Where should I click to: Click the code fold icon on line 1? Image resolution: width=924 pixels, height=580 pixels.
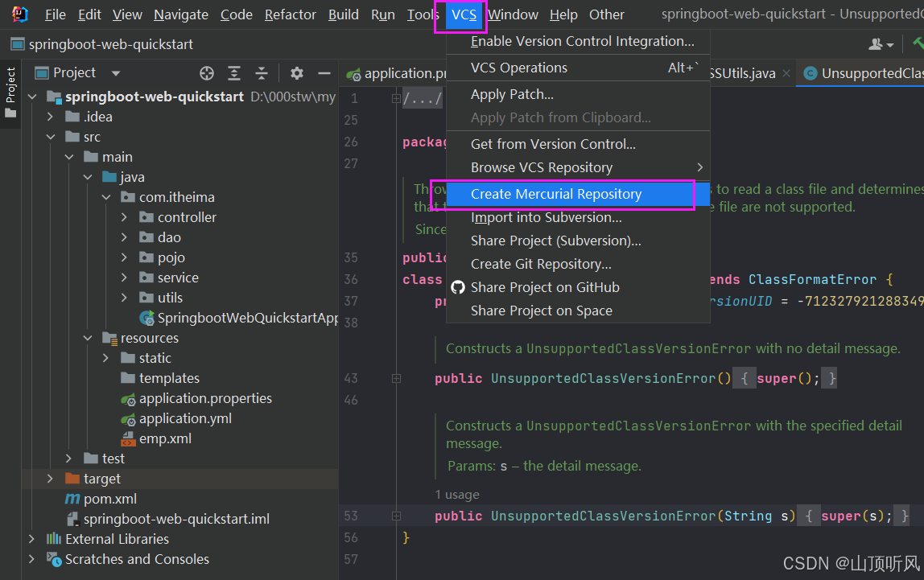tap(397, 98)
